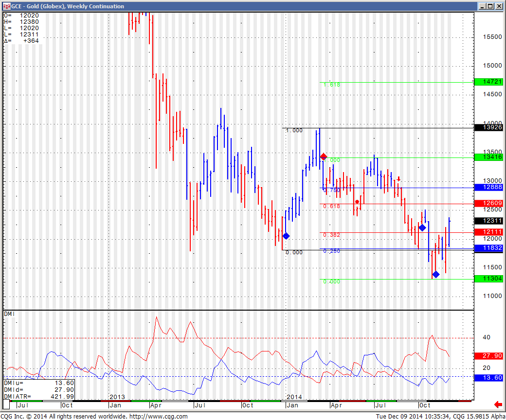Click the green 14721 price label

click(x=487, y=82)
